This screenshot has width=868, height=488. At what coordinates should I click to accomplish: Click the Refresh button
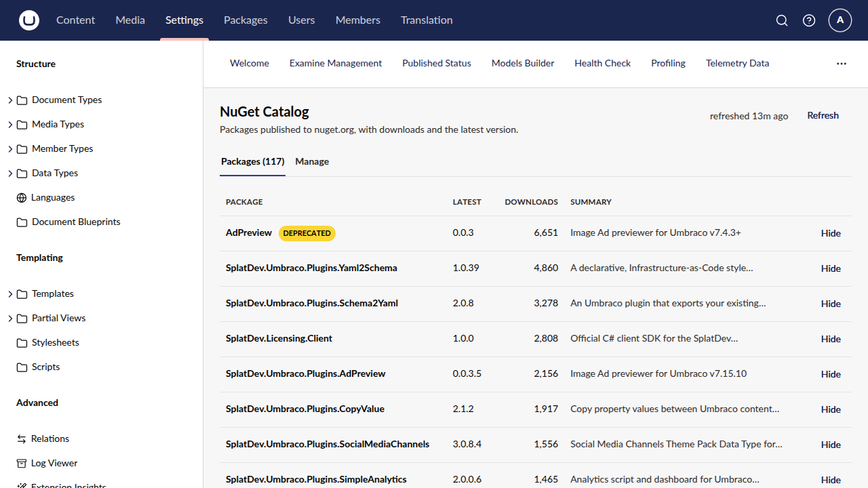(823, 116)
